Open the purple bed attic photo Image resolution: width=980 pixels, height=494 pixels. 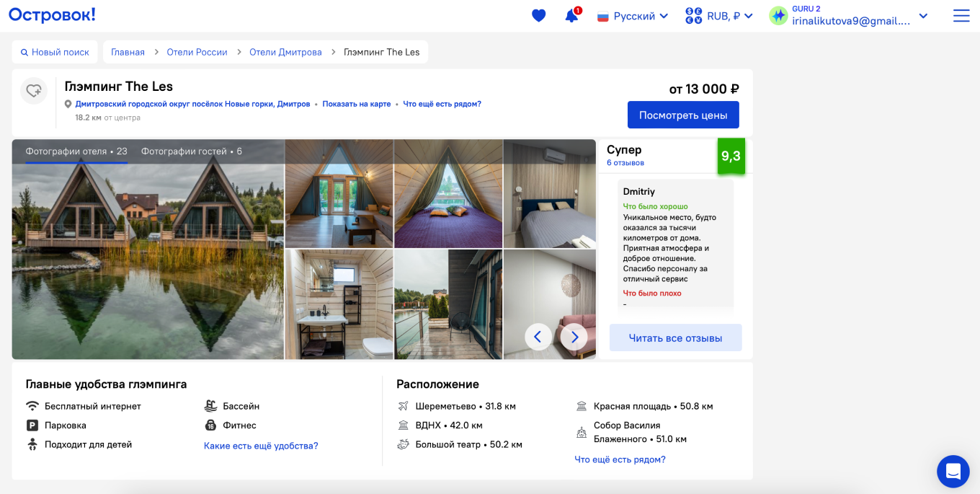point(448,193)
